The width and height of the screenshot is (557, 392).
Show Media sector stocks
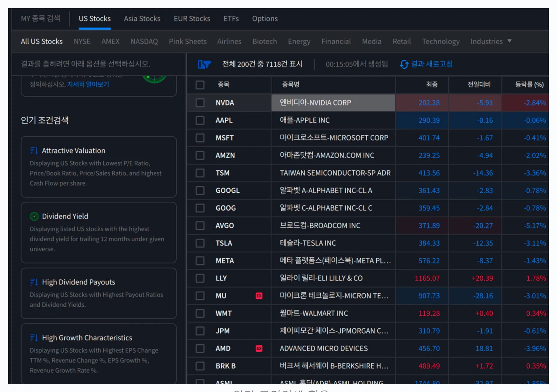[x=372, y=41]
